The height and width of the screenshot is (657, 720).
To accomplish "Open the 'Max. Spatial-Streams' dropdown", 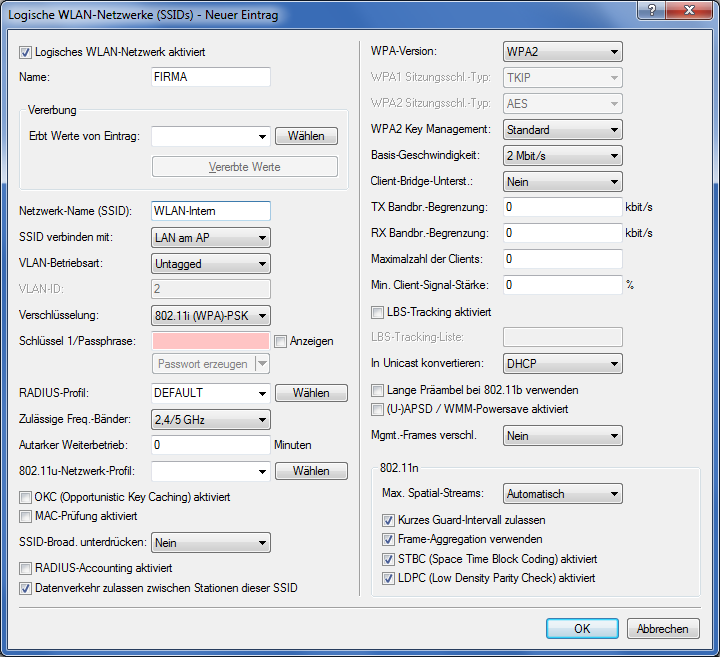I will click(x=562, y=494).
